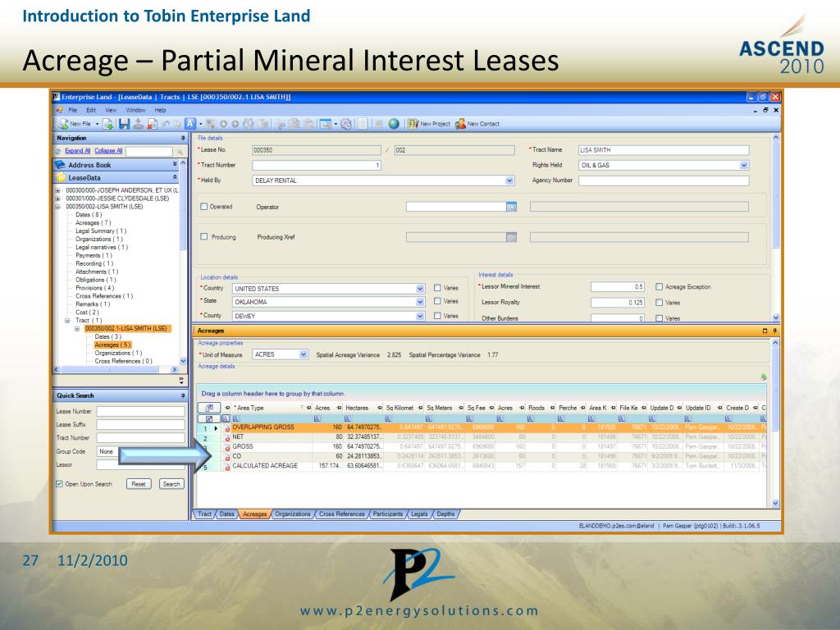Image resolution: width=840 pixels, height=630 pixels.
Task: Switch to the Participants tab
Action: click(x=387, y=514)
